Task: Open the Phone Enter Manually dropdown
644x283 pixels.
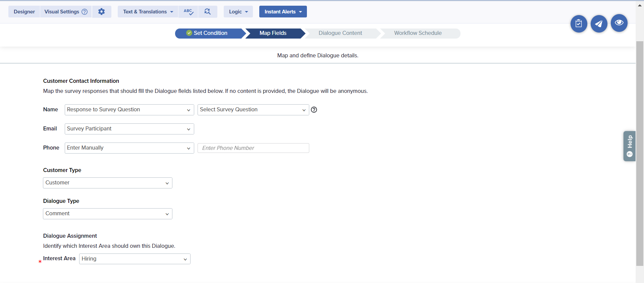Action: point(129,148)
